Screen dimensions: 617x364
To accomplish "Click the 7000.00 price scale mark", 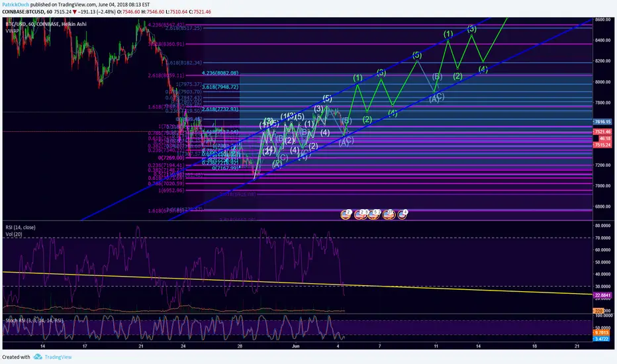I will (603, 186).
